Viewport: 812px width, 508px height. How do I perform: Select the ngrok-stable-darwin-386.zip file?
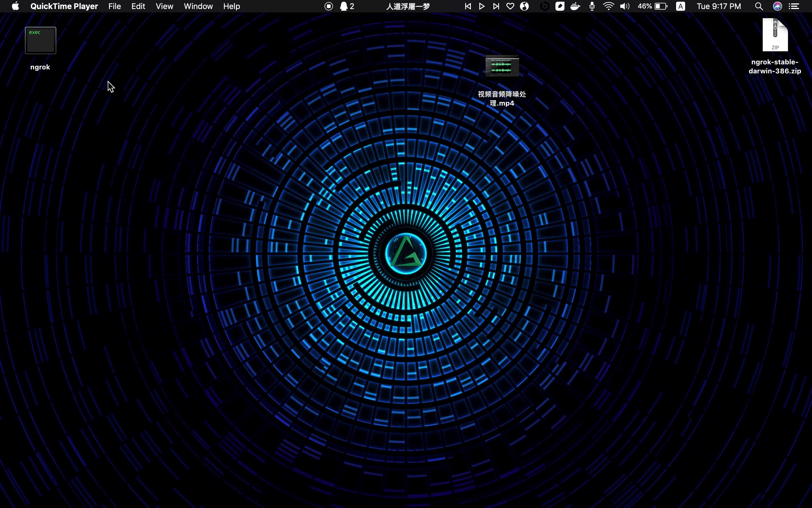tap(775, 35)
